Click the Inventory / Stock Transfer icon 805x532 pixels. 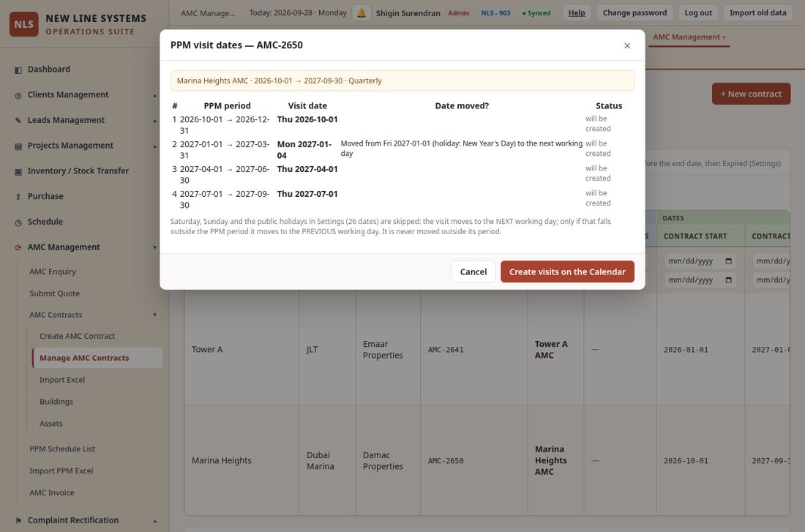(18, 171)
